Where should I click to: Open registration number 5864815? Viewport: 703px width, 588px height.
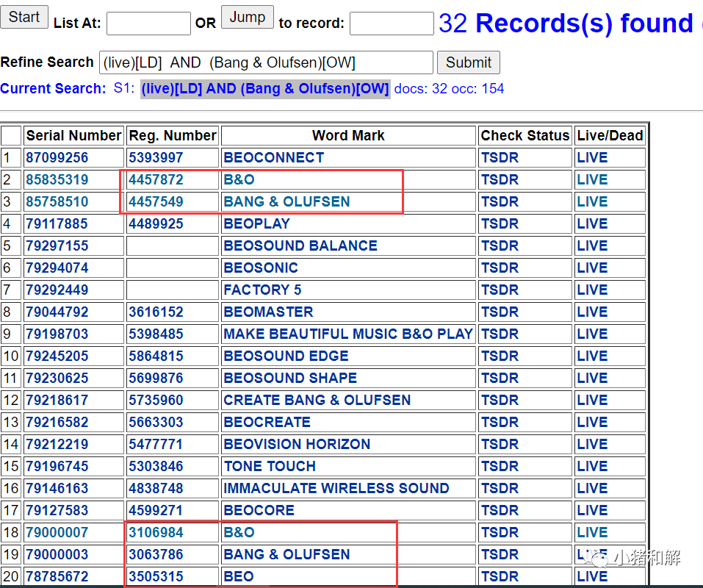click(156, 356)
